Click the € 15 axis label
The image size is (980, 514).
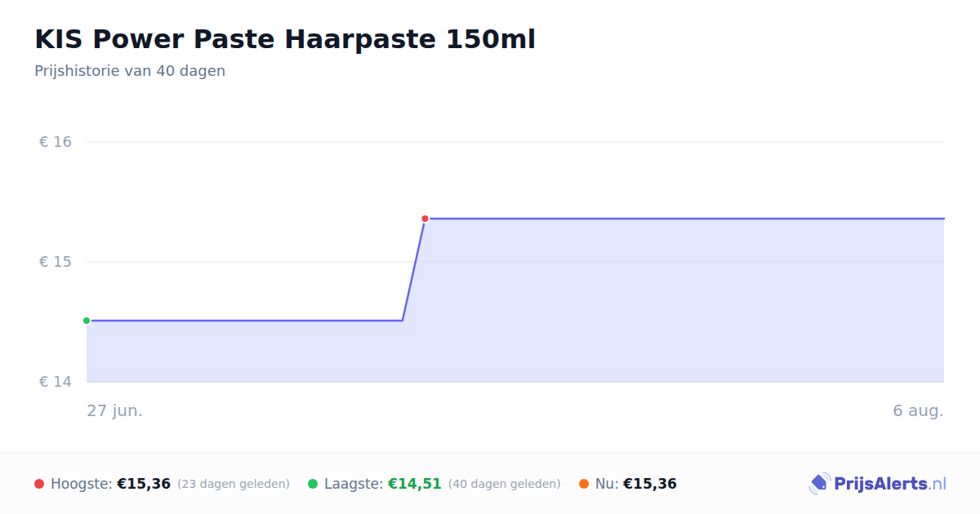pyautogui.click(x=56, y=262)
